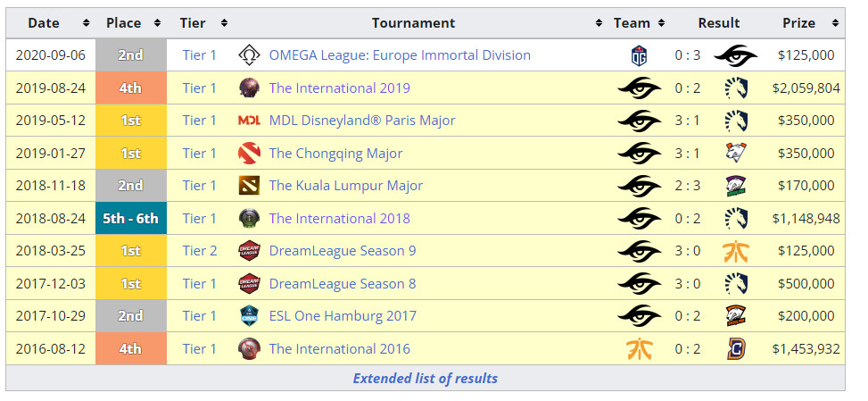Sort table by Tier column arrows
The width and height of the screenshot is (868, 401).
[x=224, y=23]
